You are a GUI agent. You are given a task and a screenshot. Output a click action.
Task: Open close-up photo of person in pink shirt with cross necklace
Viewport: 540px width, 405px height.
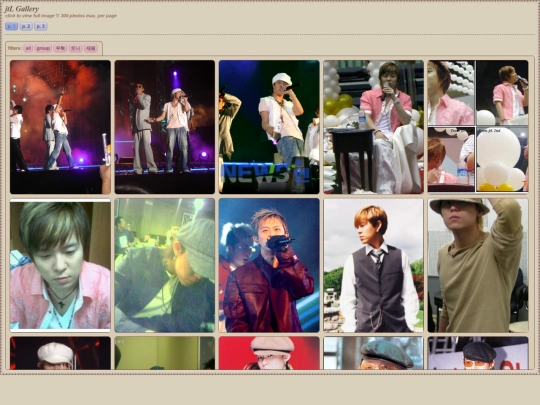coord(60,265)
